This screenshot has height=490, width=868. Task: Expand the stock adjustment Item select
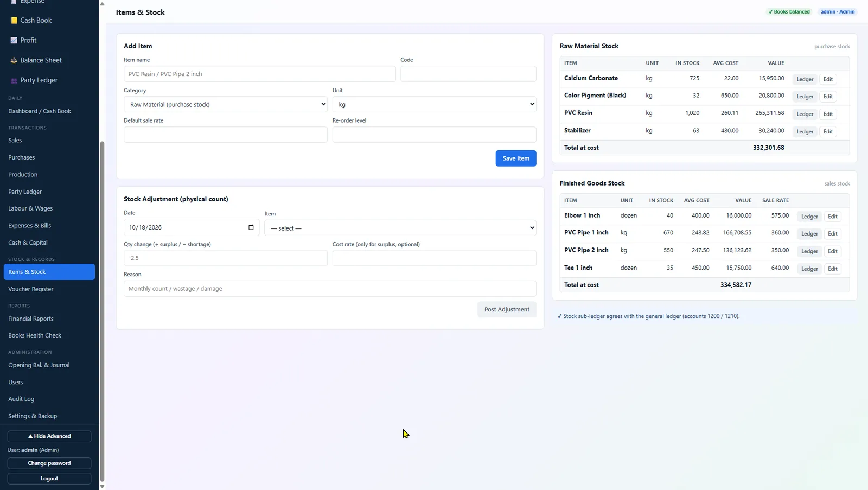(400, 228)
